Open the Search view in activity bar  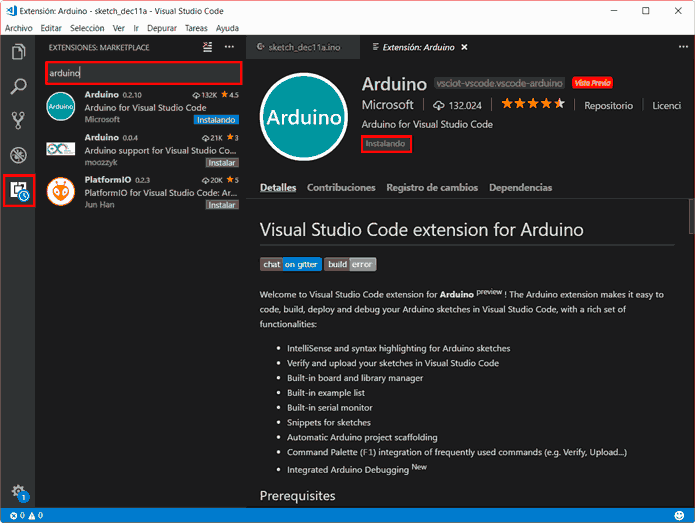[x=18, y=87]
